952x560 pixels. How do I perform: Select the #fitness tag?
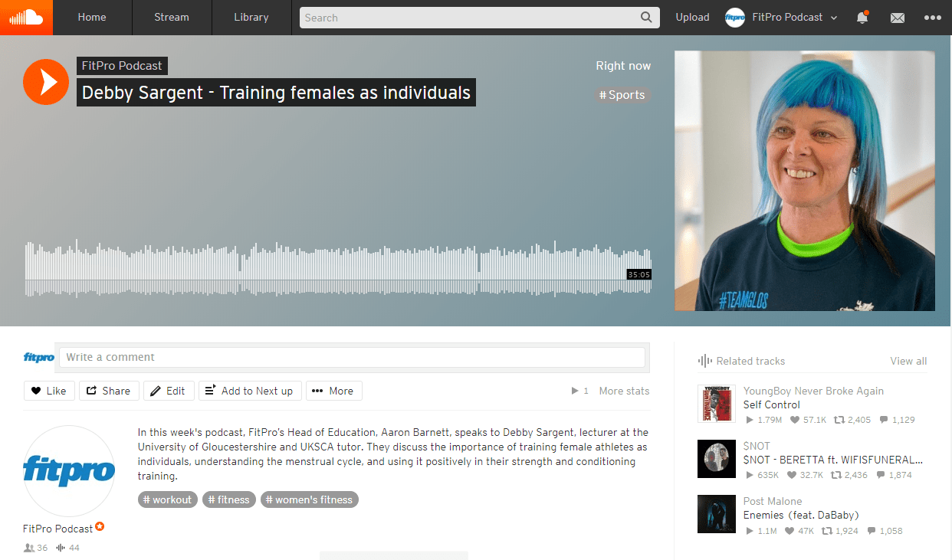pos(229,499)
